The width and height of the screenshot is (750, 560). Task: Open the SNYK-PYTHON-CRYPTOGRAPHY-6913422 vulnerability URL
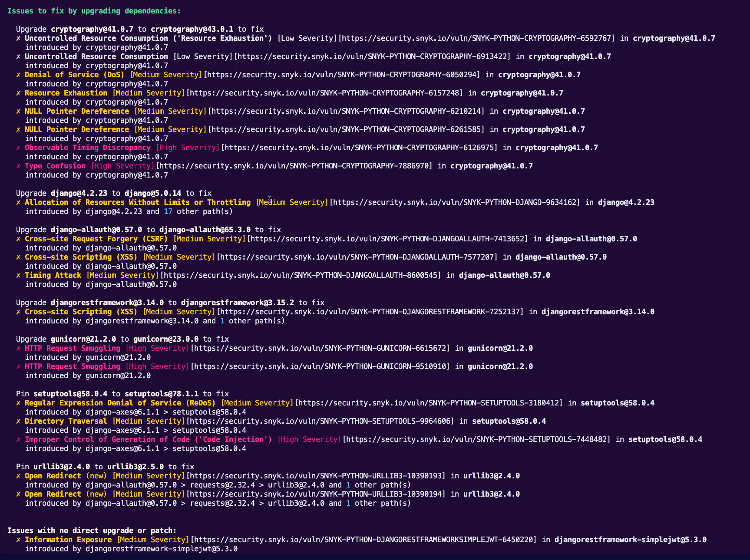coord(372,56)
